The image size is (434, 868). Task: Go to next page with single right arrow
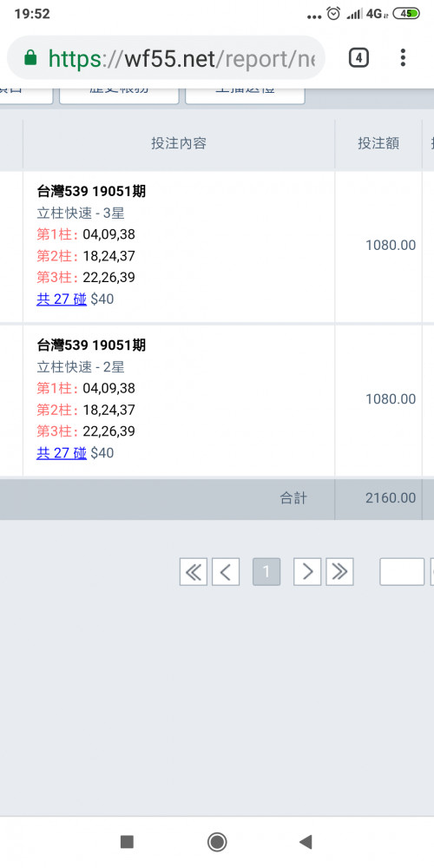(x=307, y=572)
